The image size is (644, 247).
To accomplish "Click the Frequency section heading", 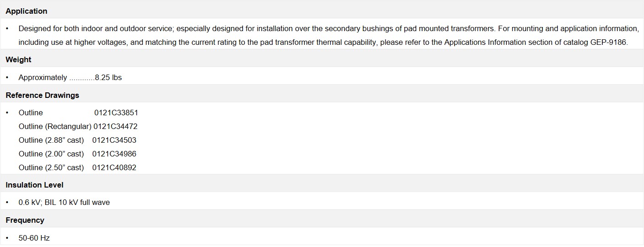I will tap(25, 220).
